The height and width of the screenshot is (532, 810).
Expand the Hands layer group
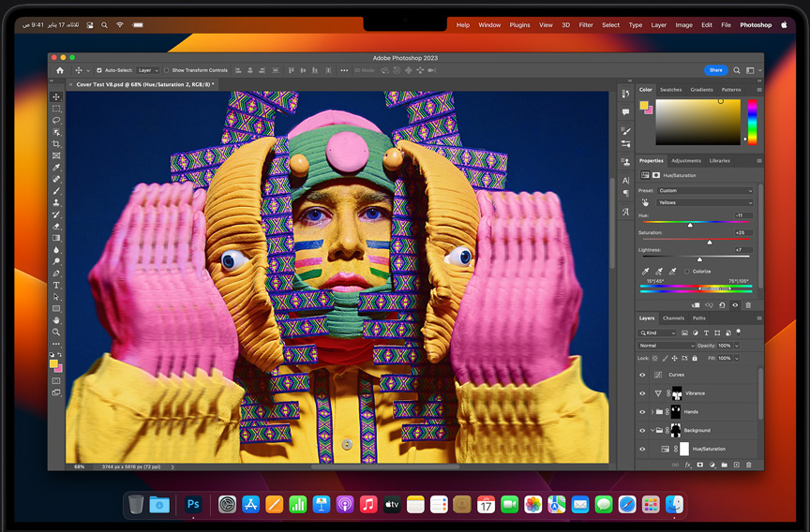[652, 412]
